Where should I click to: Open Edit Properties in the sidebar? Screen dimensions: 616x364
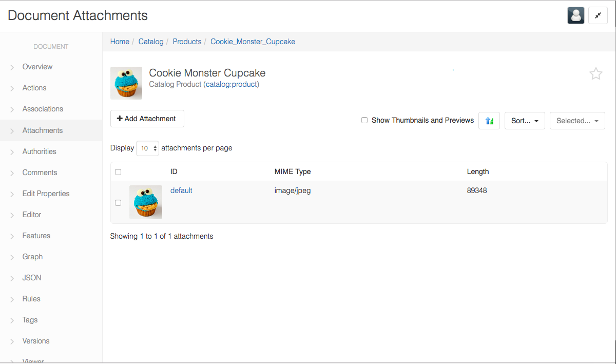click(x=46, y=194)
